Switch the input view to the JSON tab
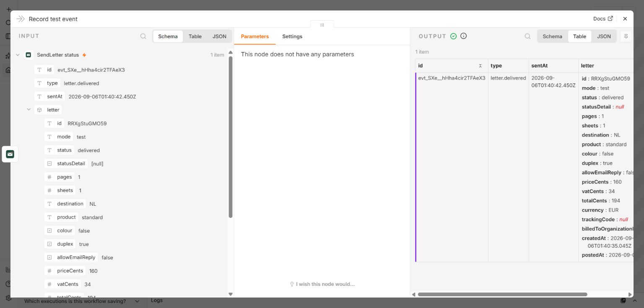 219,36
